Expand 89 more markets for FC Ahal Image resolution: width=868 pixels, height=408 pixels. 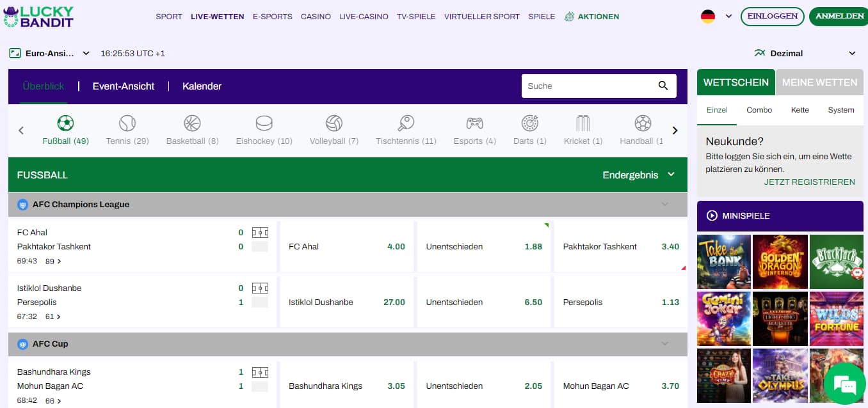(x=53, y=261)
